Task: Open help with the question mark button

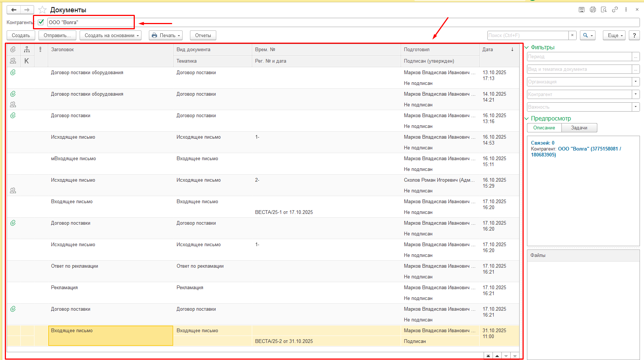Action: tap(634, 35)
